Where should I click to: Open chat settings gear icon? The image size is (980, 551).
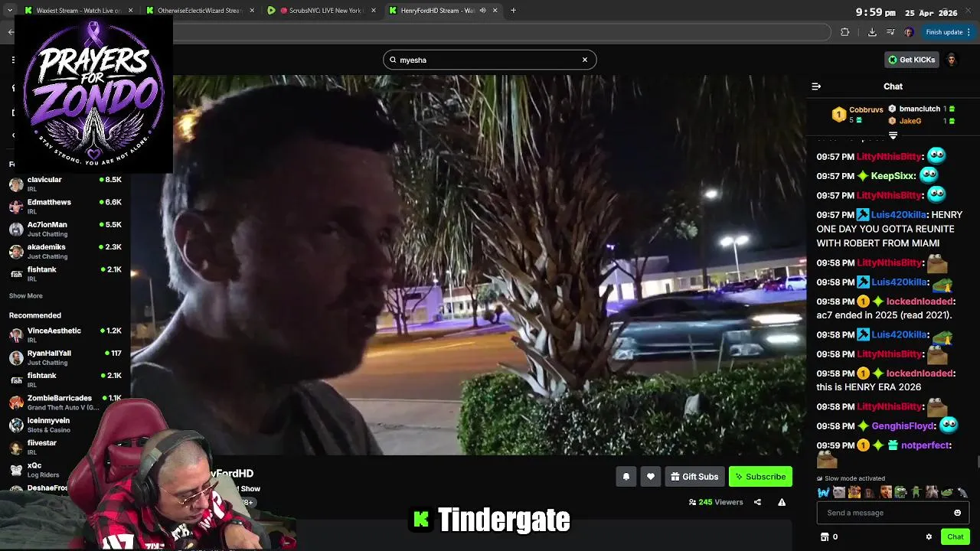pos(929,536)
